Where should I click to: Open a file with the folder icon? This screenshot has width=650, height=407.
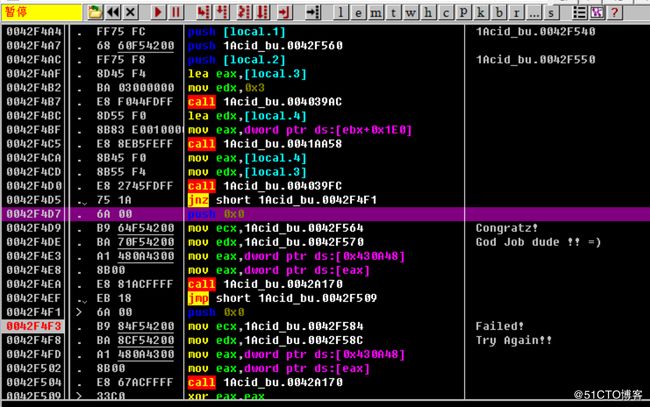95,12
